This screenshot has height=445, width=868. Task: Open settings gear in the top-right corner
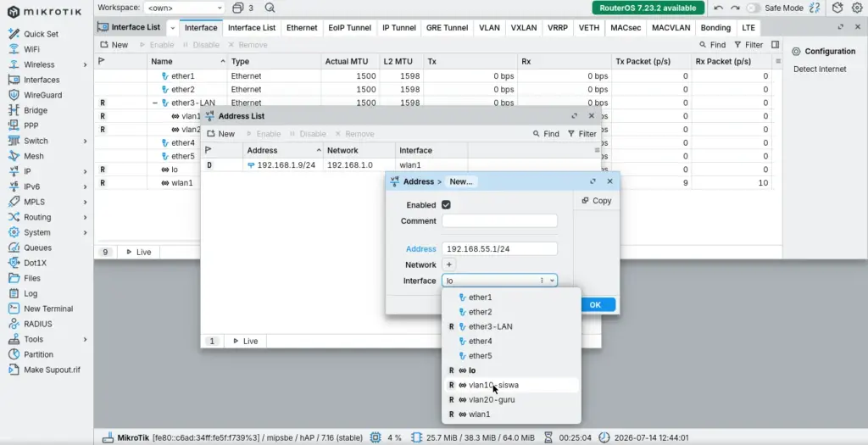click(x=857, y=8)
